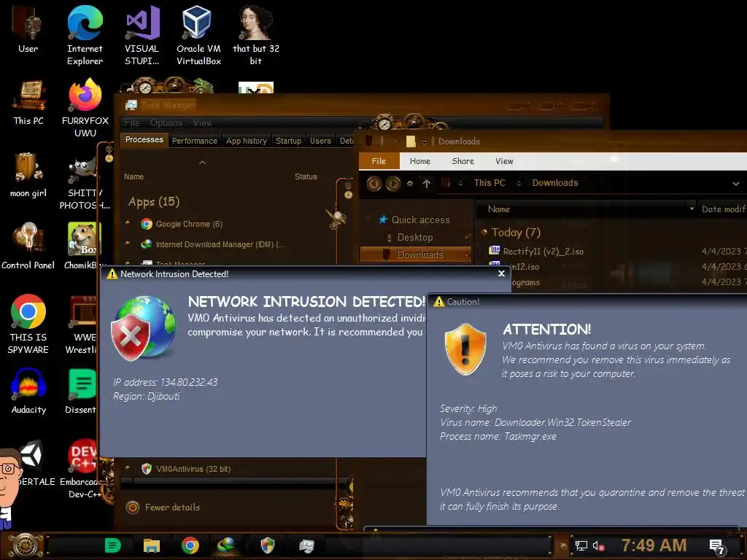Go up one folder level in Explorer
Screen dimensions: 747x560
tap(426, 183)
